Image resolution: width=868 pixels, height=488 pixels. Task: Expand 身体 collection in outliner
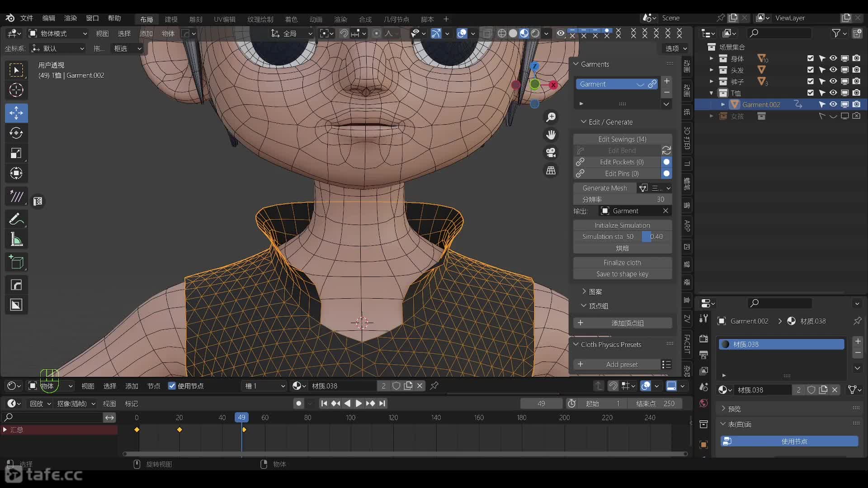711,58
